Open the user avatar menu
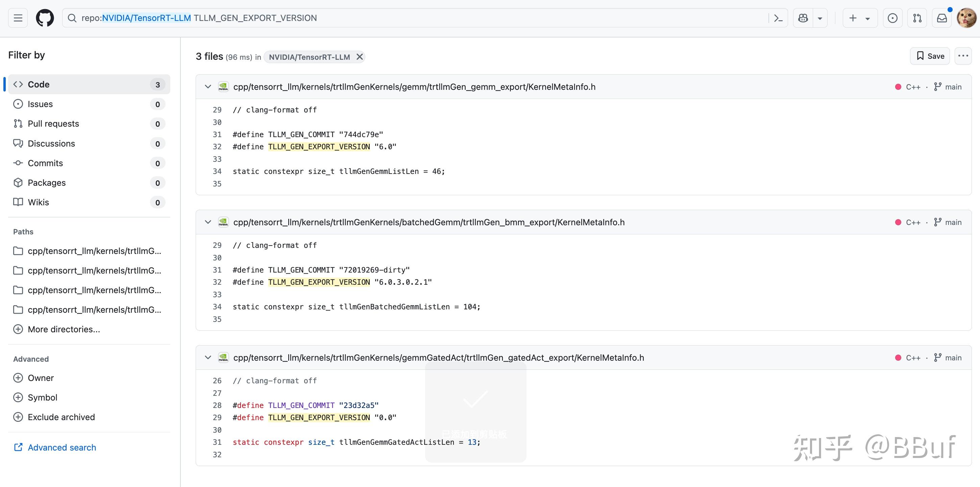980x487 pixels. tap(966, 18)
